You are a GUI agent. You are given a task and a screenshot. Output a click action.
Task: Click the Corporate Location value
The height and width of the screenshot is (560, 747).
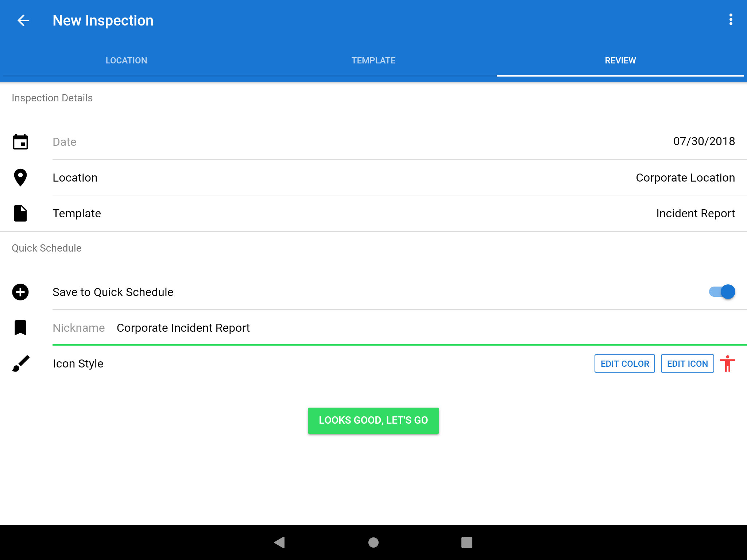tap(685, 178)
